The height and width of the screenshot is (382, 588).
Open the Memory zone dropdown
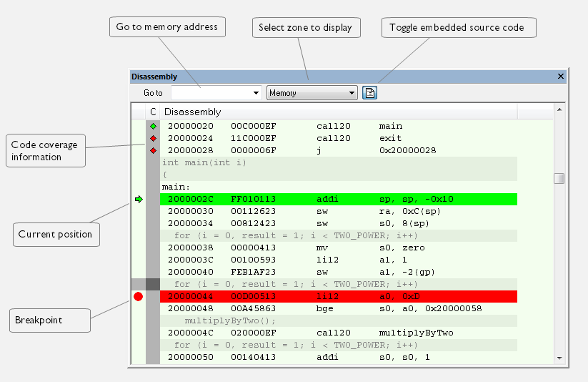click(312, 92)
